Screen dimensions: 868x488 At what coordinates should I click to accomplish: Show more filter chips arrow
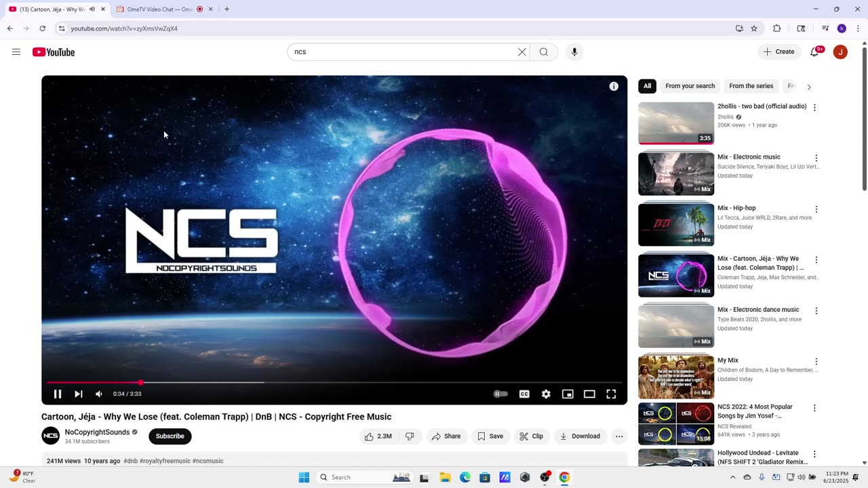coord(809,87)
